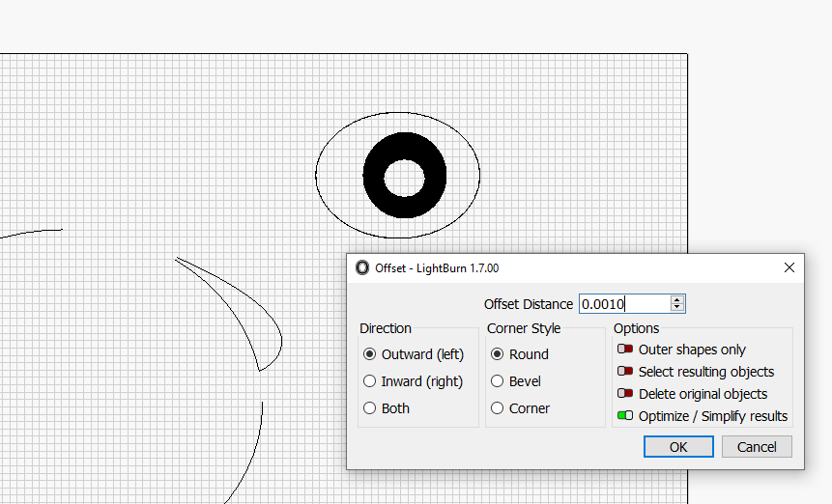Decrease Offset Distance with down arrow
Viewport: 832px width, 504px height.
(677, 308)
